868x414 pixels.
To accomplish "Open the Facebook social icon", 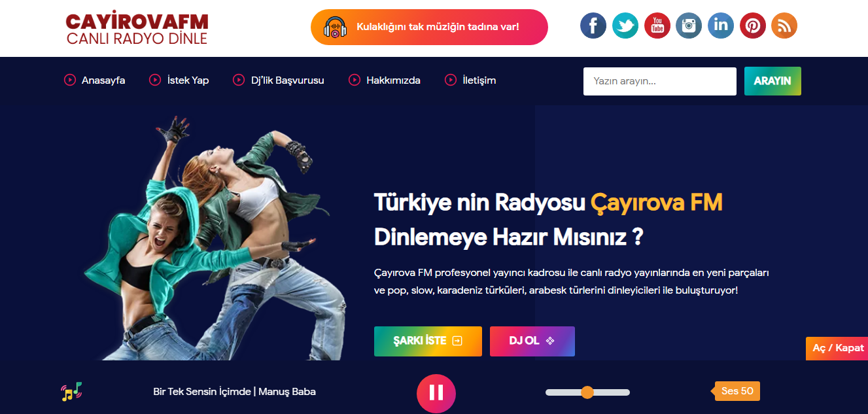I will coord(593,26).
